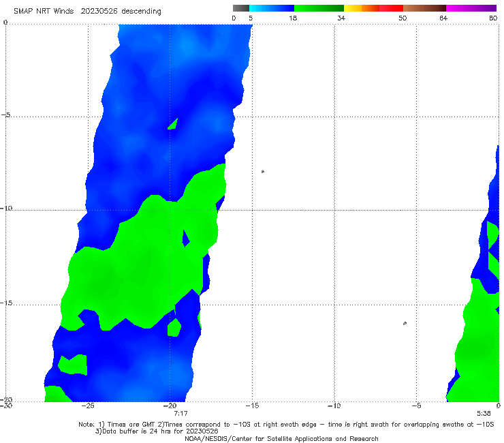Click the blue 5-18 colorbar segment
The width and height of the screenshot is (504, 443).
(x=272, y=8)
